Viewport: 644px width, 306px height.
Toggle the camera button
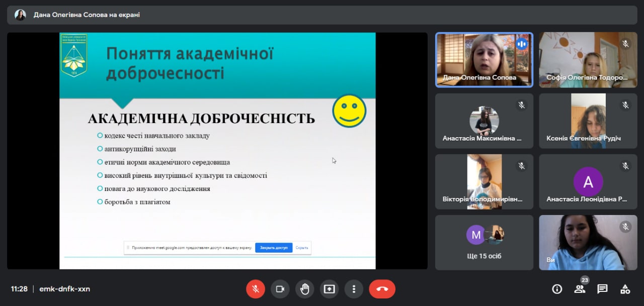280,289
